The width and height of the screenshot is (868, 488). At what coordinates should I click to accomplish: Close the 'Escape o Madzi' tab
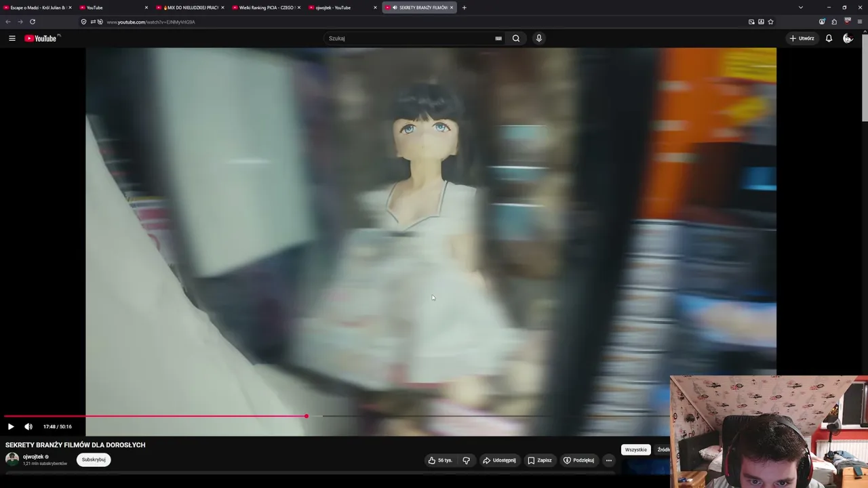pos(70,7)
